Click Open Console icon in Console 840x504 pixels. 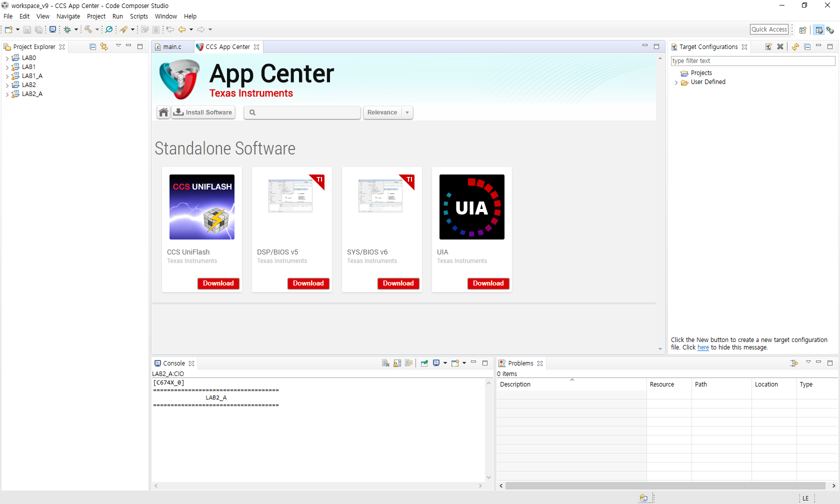pos(455,363)
